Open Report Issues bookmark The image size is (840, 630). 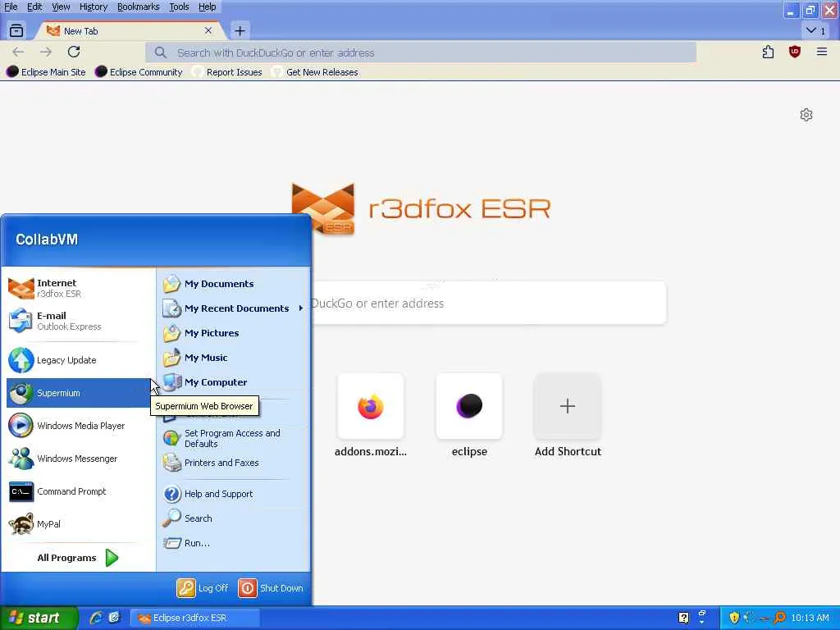click(x=227, y=72)
